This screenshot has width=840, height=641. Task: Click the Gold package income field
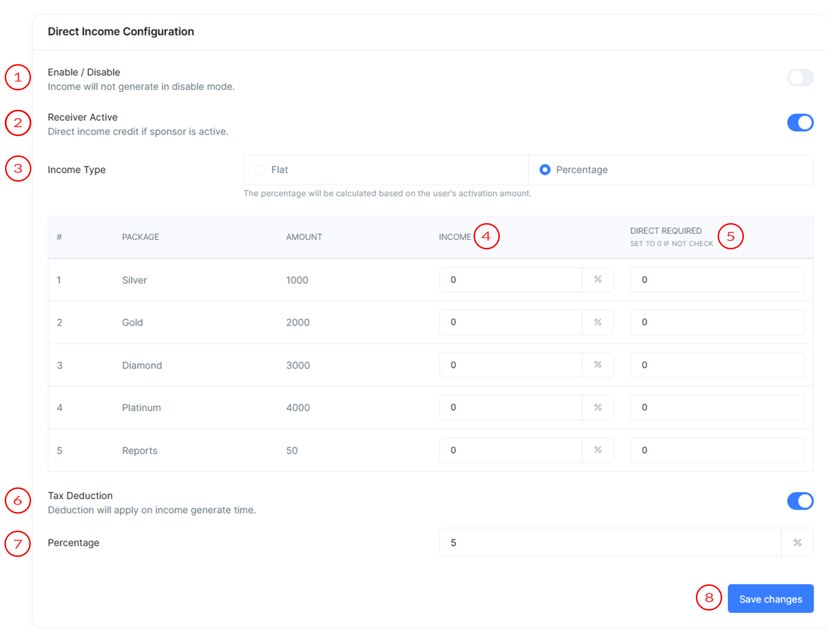pyautogui.click(x=510, y=322)
